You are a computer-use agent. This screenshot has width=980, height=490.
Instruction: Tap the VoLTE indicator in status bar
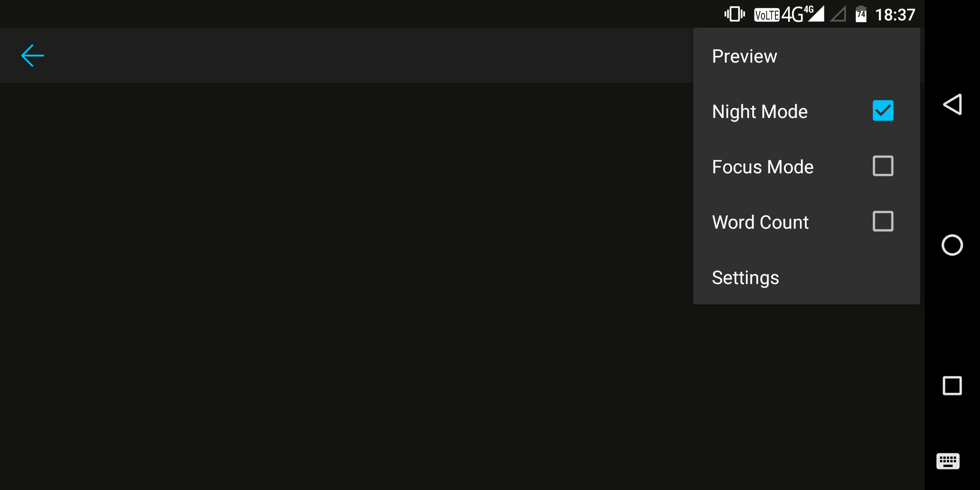point(766,15)
